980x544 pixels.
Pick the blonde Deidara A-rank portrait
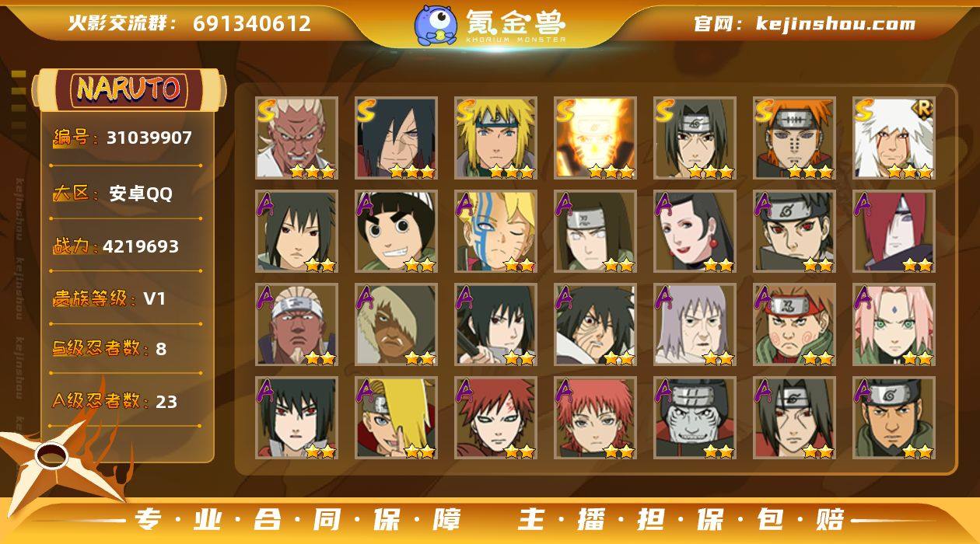click(396, 417)
